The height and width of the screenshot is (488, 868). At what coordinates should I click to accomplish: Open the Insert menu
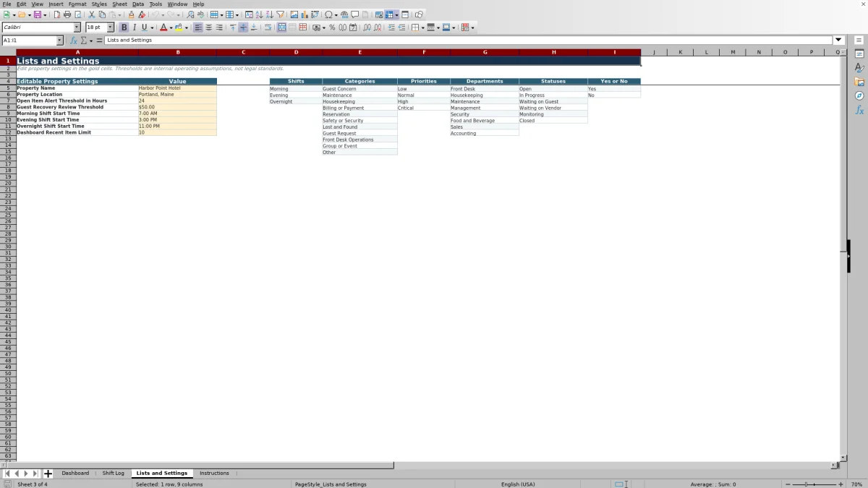pyautogui.click(x=56, y=4)
